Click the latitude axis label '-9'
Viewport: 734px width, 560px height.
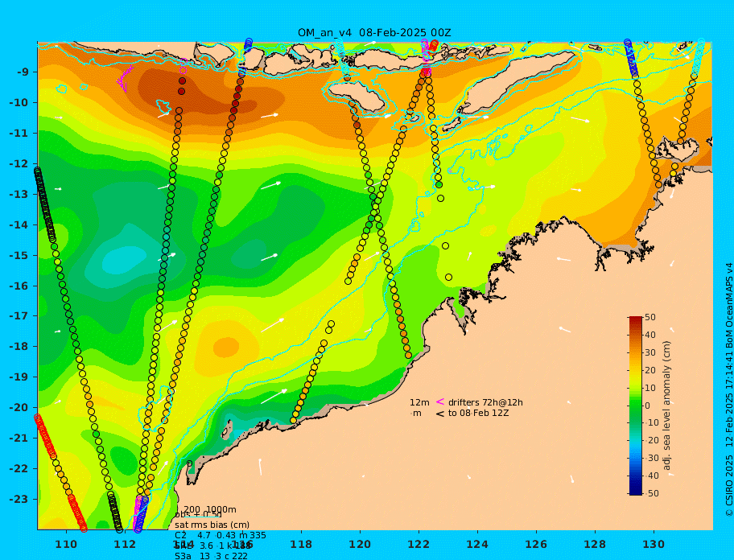click(23, 72)
